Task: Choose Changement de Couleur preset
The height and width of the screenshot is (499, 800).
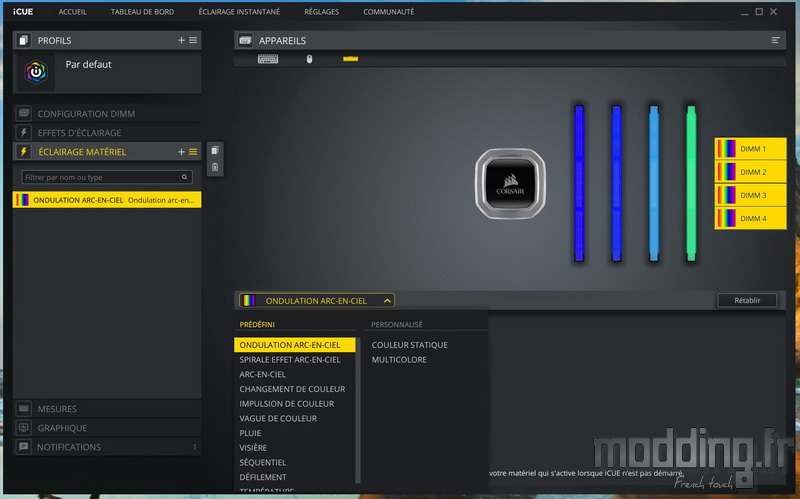Action: tap(294, 389)
